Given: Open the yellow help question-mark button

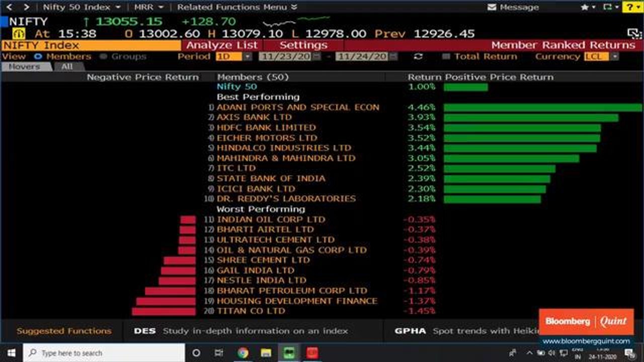Looking at the screenshot, I should [x=632, y=7].
